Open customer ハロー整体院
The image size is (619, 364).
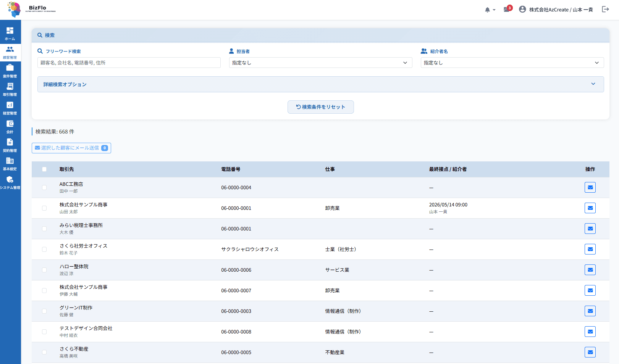[x=74, y=267]
